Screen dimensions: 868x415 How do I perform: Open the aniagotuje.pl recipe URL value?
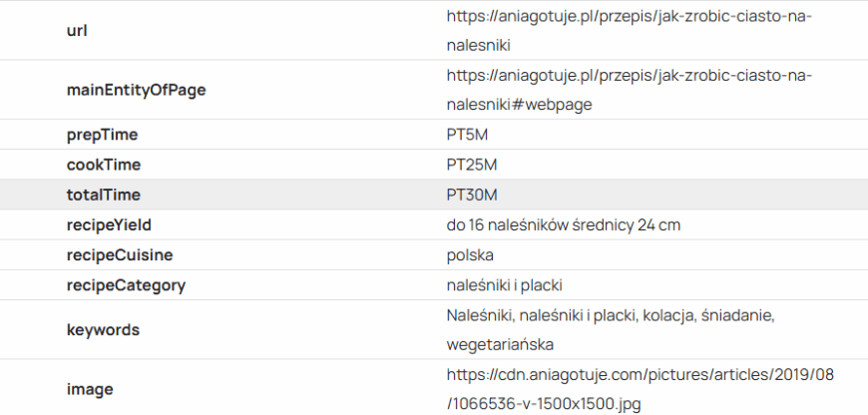629,30
